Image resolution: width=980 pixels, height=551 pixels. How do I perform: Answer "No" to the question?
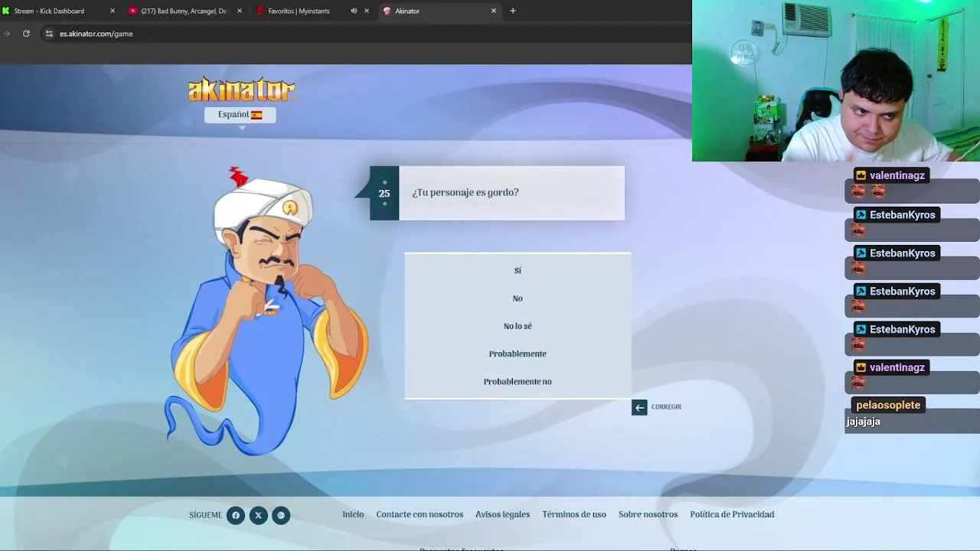pyautogui.click(x=518, y=298)
